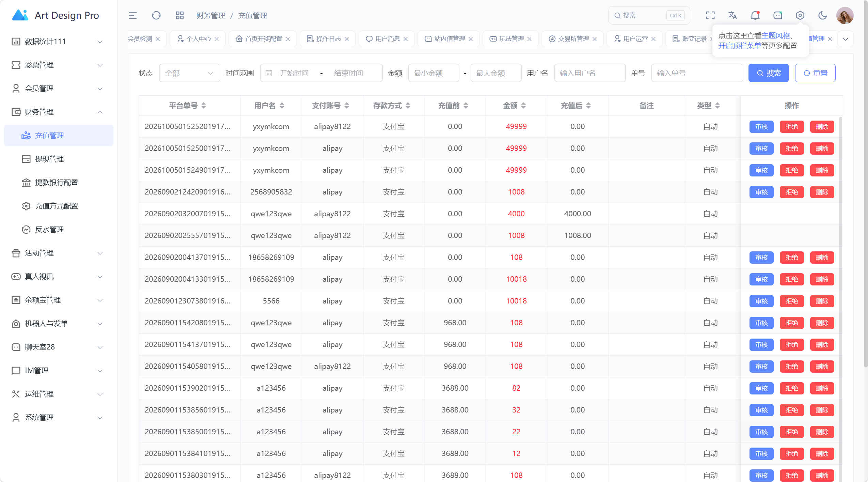Sort by 充值后 column
This screenshot has height=482, width=868.
588,106
